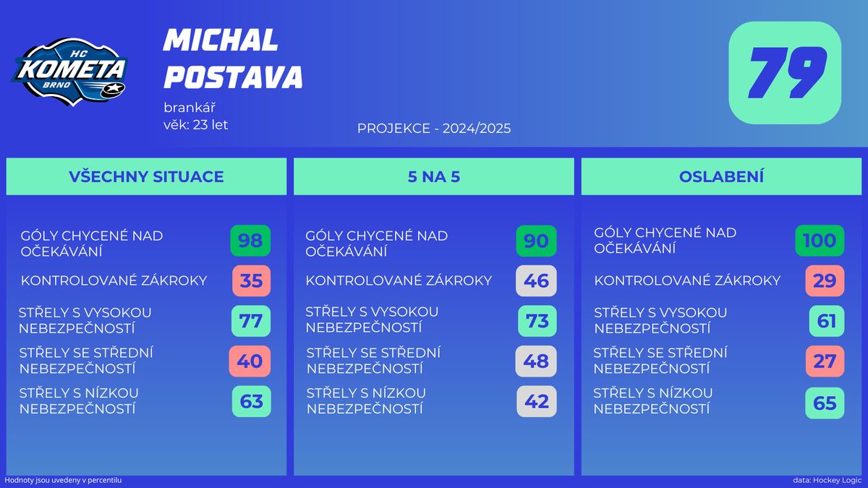Click the HC Kometa Brno logo
Screen dimensions: 868x488
coord(71,72)
